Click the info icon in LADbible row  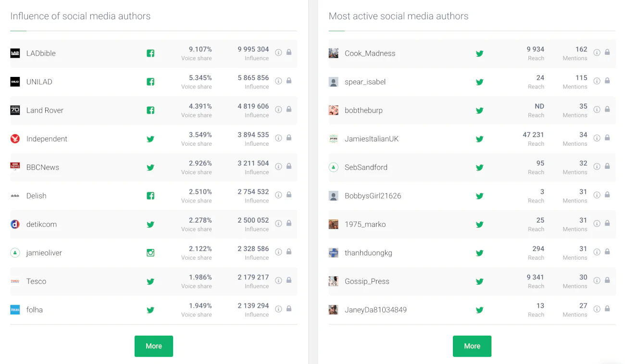click(x=278, y=52)
